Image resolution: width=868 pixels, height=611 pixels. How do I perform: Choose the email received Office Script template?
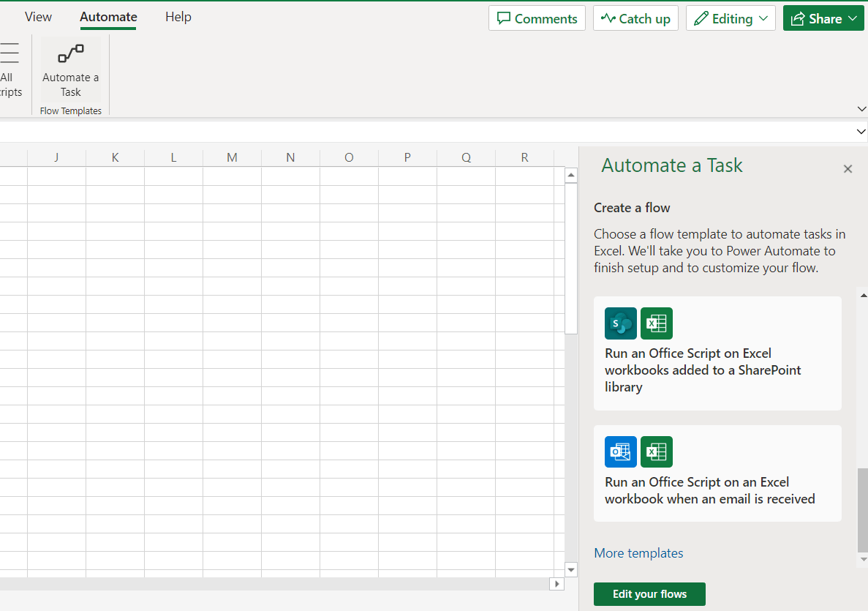[717, 473]
